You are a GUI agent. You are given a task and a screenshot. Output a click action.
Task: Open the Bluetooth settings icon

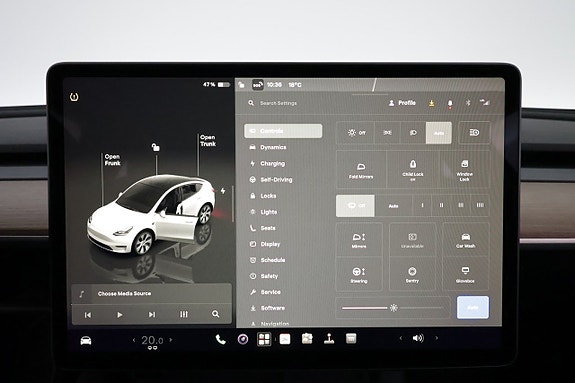pyautogui.click(x=468, y=103)
